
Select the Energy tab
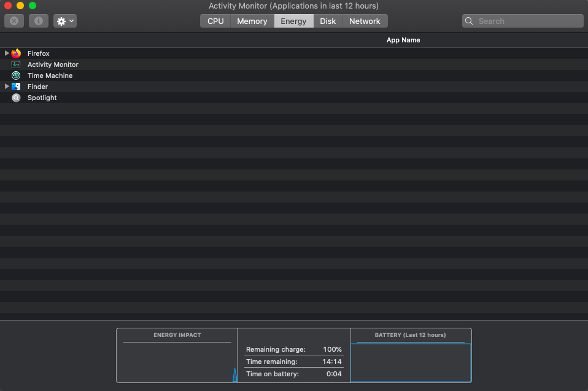(293, 21)
